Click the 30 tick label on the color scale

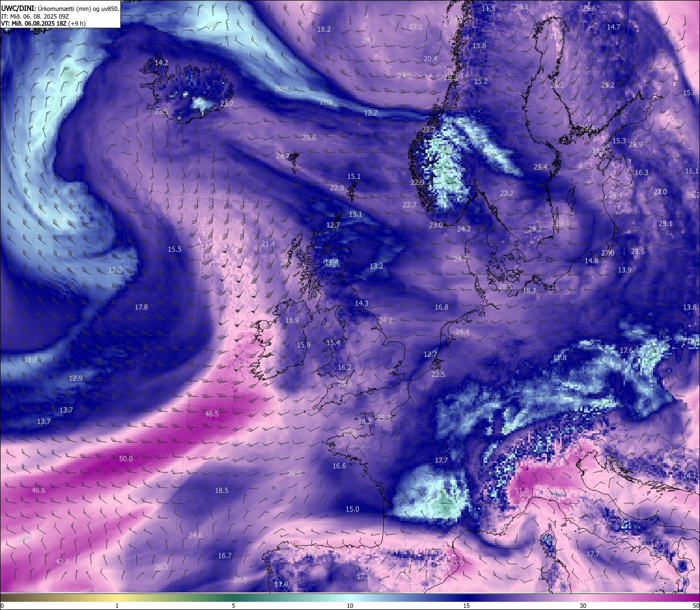583,606
